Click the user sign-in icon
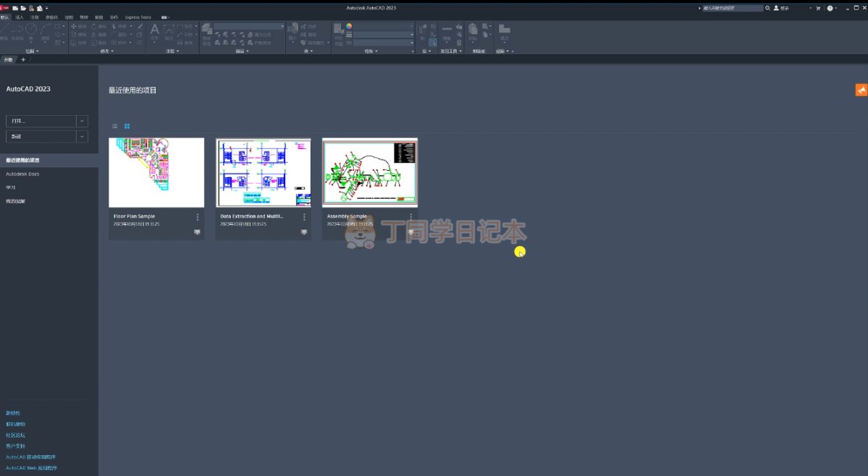 coord(777,8)
